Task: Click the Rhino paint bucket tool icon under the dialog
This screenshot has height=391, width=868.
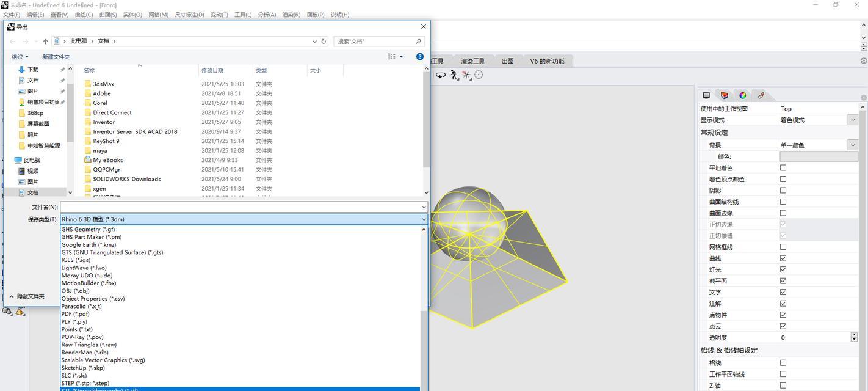Action: (20, 311)
